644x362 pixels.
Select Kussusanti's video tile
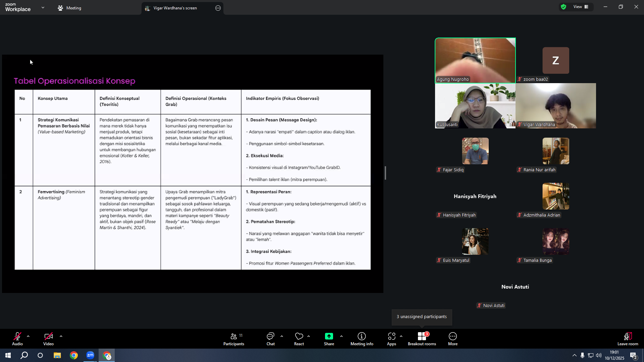(x=475, y=106)
